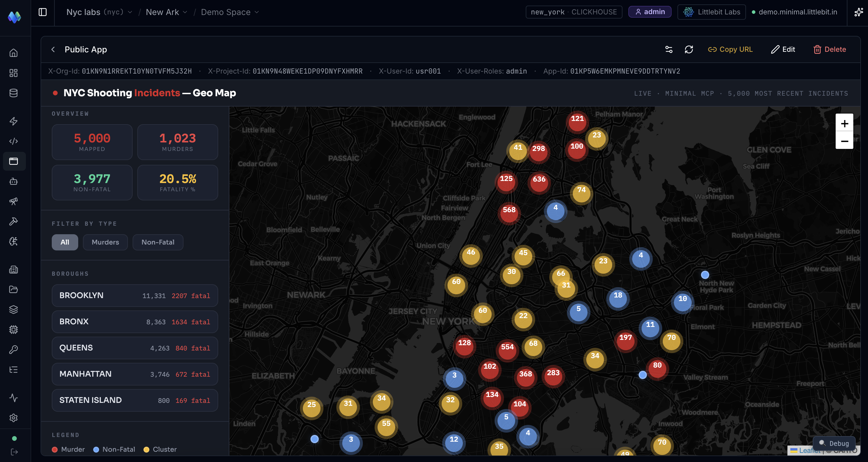Open settings via the gear icon
Viewport: 868px width, 462px height.
point(14,418)
